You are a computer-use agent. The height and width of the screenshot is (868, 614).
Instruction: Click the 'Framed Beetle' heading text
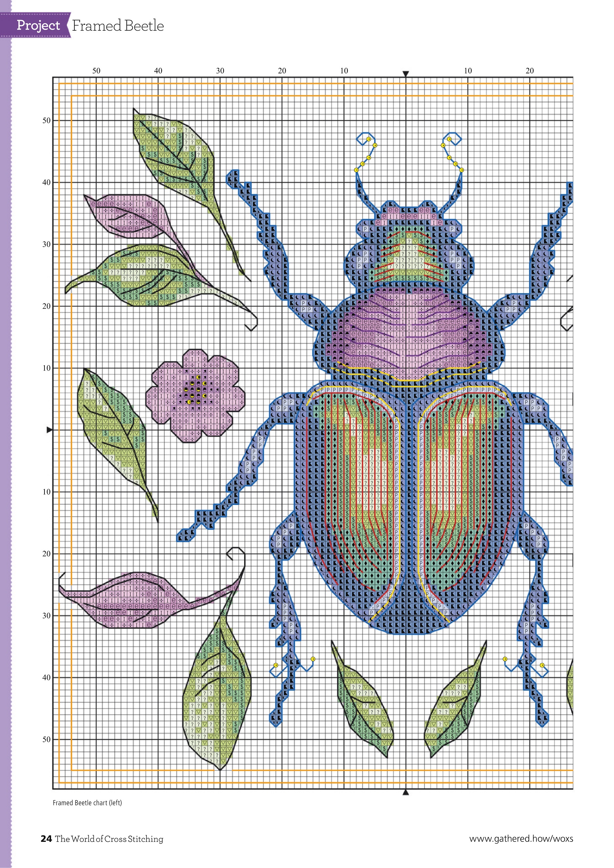[x=117, y=26]
